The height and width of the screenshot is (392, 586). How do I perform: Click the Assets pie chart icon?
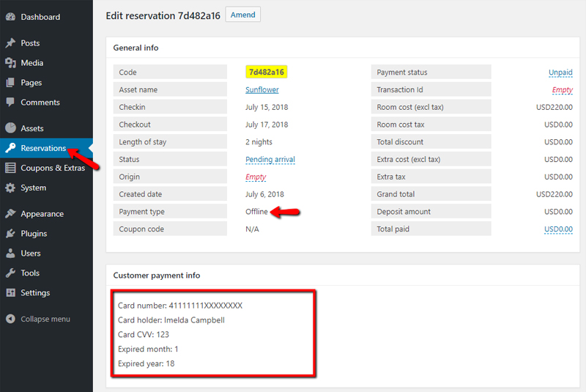[x=10, y=128]
